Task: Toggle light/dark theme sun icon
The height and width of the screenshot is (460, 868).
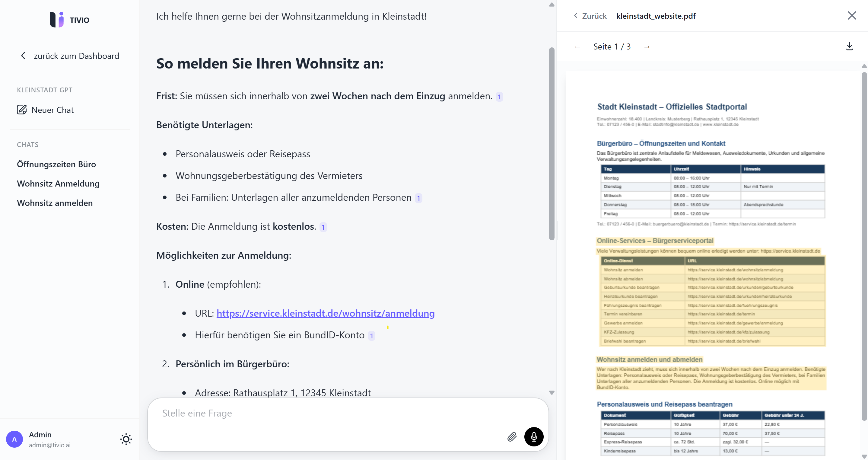Action: 126,439
